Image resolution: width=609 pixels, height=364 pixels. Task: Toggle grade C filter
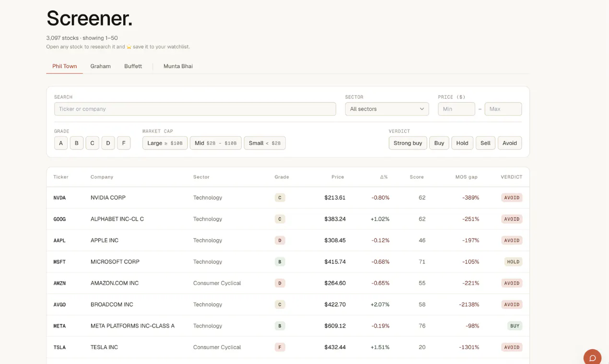[x=93, y=143]
